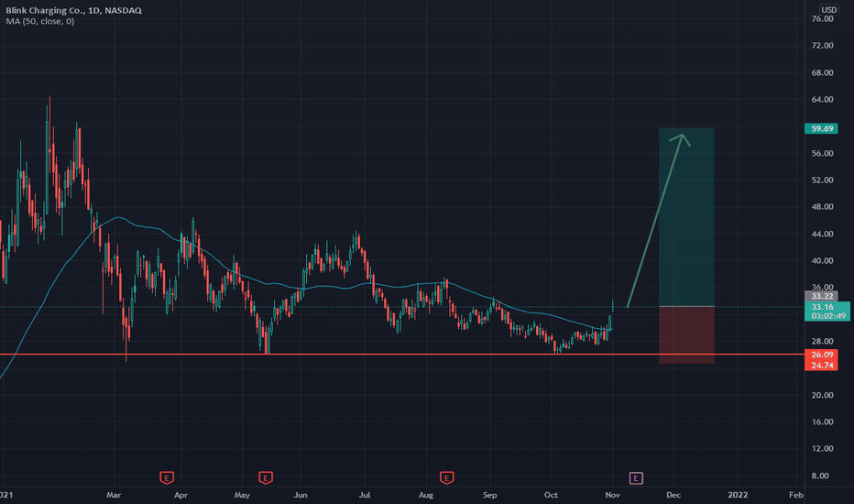
Task: Click the 26.09 red line price label
Action: coord(821,355)
